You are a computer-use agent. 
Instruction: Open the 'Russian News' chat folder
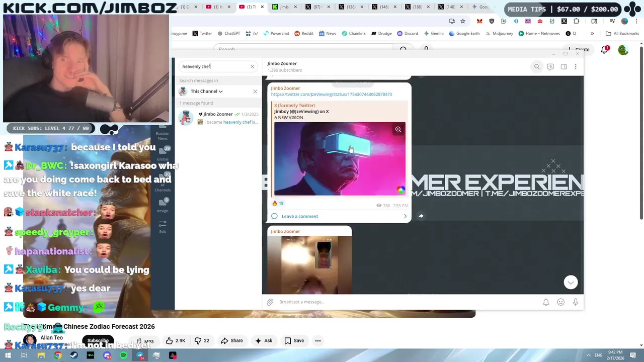[163, 133]
